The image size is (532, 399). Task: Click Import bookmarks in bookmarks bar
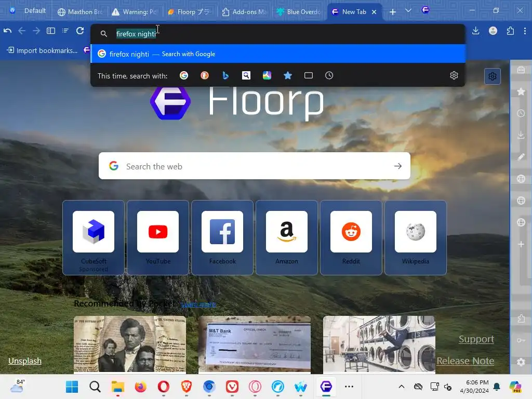43,50
